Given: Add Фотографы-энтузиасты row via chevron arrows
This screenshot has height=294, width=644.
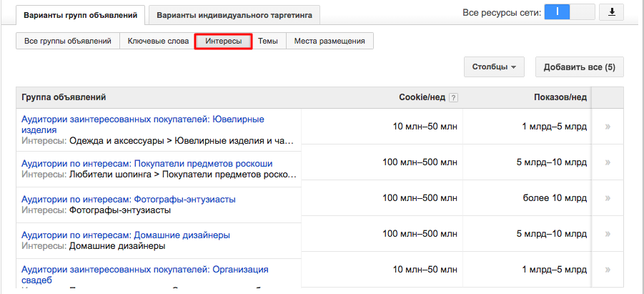Looking at the screenshot, I should [x=608, y=198].
